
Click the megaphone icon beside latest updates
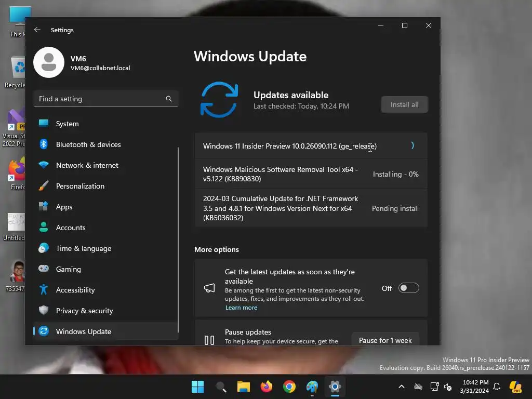[209, 288]
